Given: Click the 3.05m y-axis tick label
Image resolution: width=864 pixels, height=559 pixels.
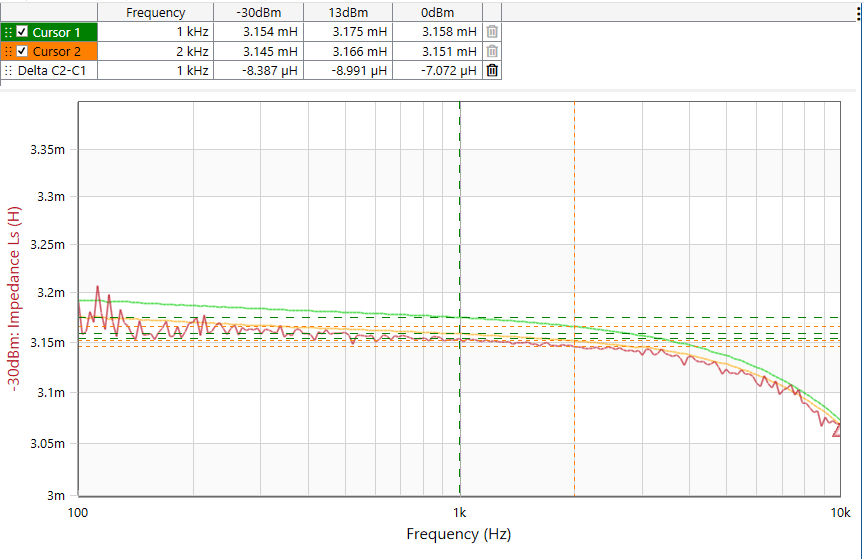Looking at the screenshot, I should pos(47,443).
